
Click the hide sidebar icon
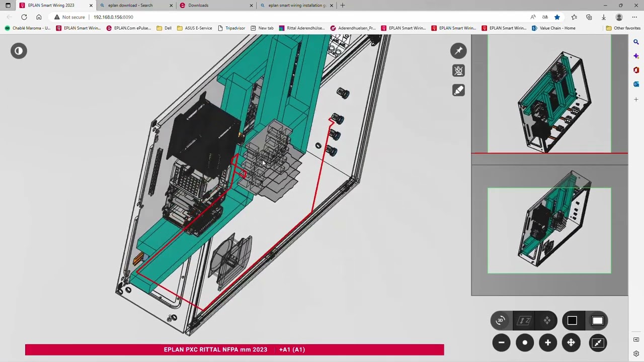pos(636,340)
